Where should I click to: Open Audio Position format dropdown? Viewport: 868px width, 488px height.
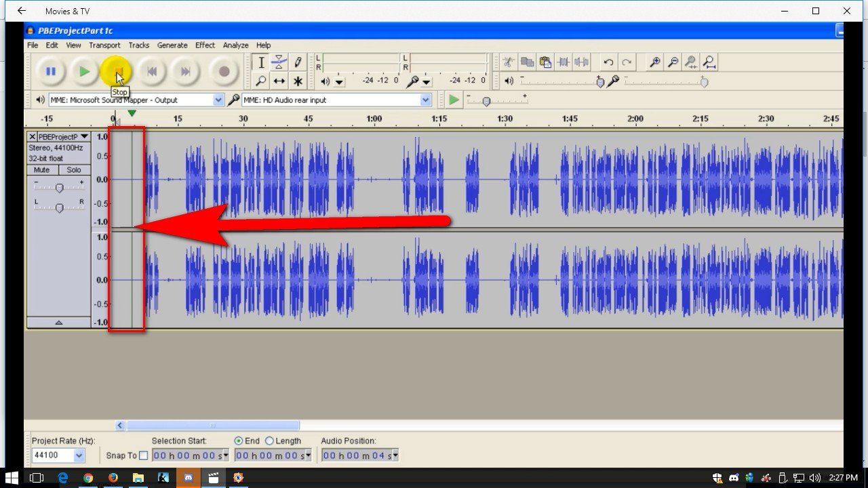tap(395, 455)
